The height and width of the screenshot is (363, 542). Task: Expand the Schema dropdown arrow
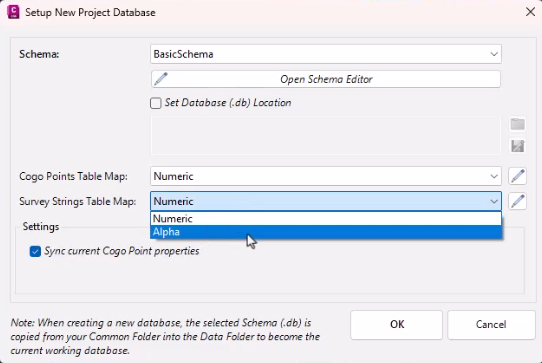coord(494,54)
